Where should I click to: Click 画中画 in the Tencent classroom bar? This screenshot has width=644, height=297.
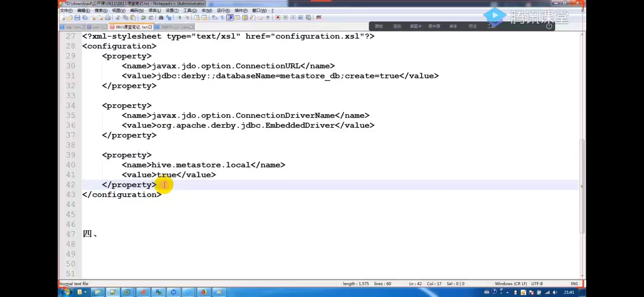[434, 26]
